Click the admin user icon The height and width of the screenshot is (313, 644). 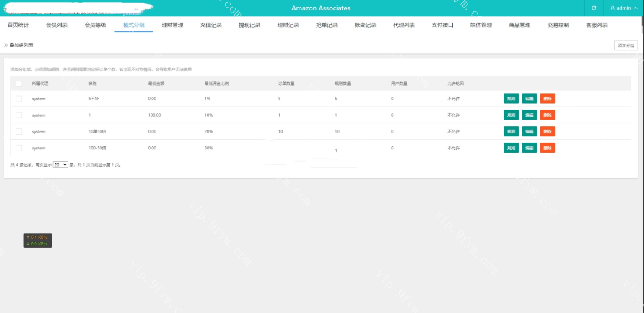(x=613, y=8)
